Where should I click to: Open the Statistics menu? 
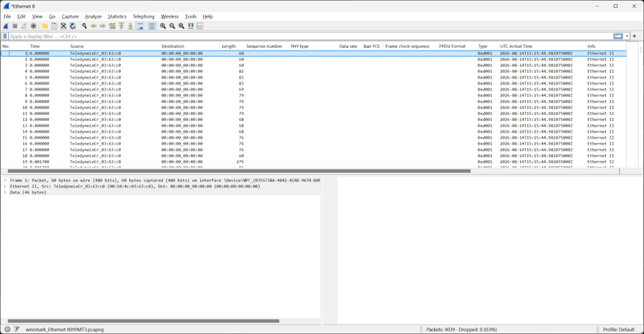pos(117,17)
